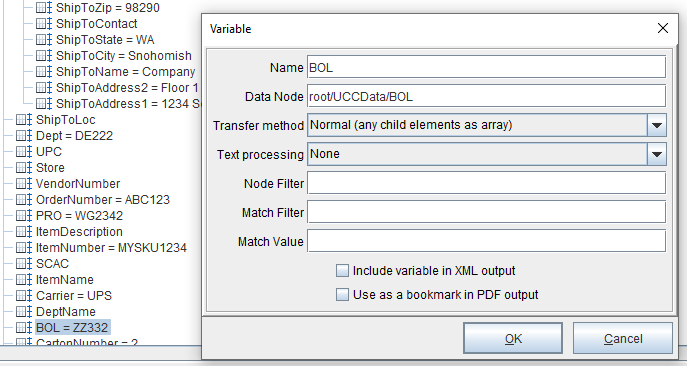Click the ItemDescription node icon
The image size is (687, 366).
[24, 232]
